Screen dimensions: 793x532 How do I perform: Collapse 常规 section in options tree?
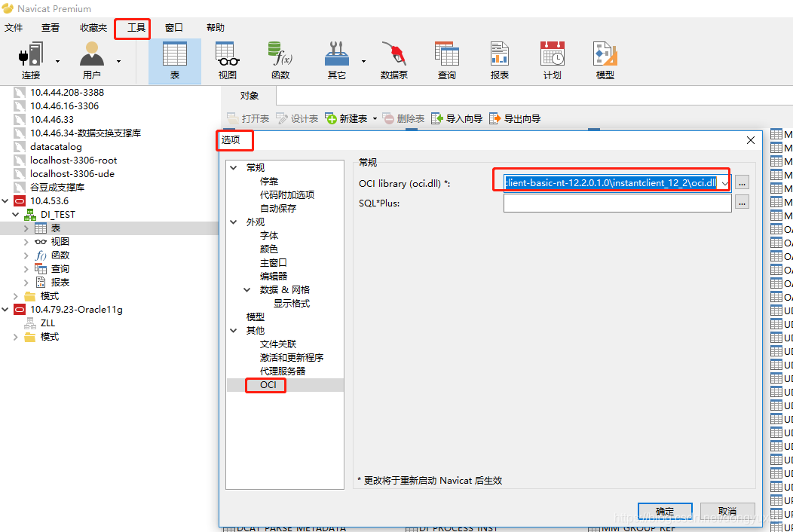click(234, 167)
